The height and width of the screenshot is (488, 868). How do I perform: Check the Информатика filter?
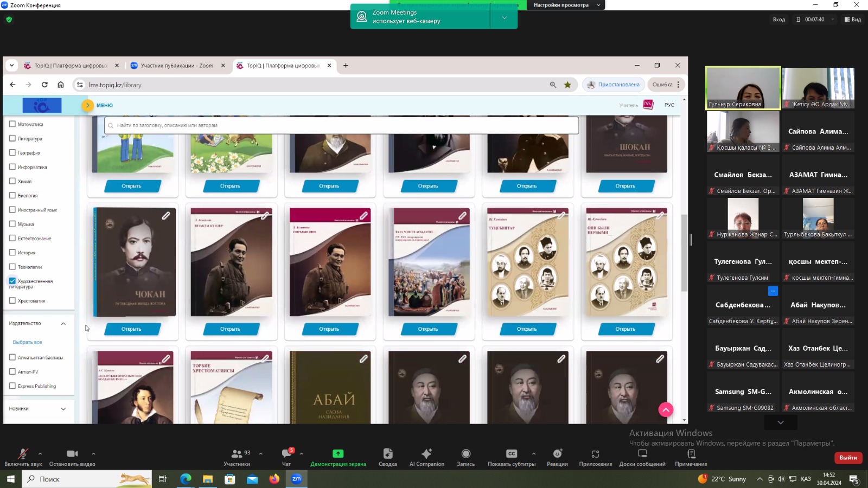12,167
